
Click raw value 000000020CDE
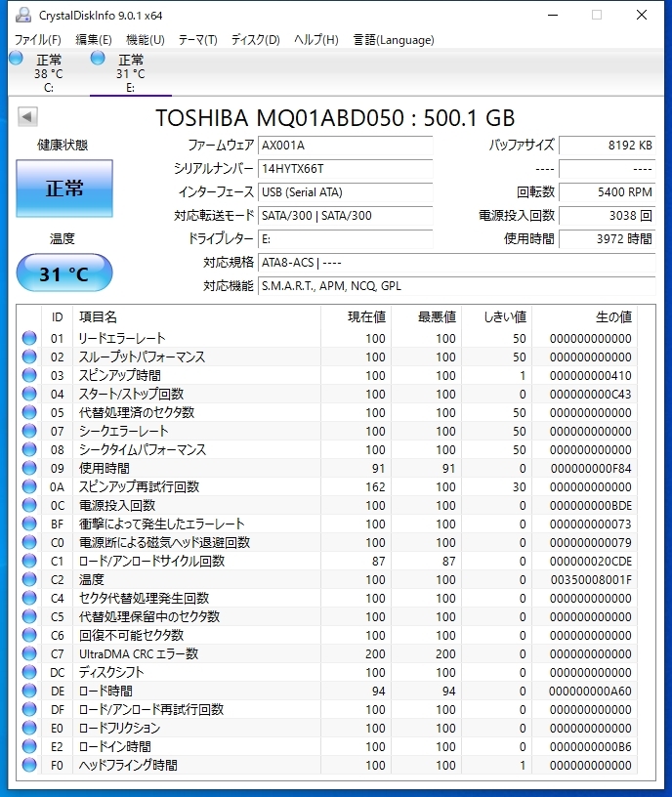tap(591, 562)
